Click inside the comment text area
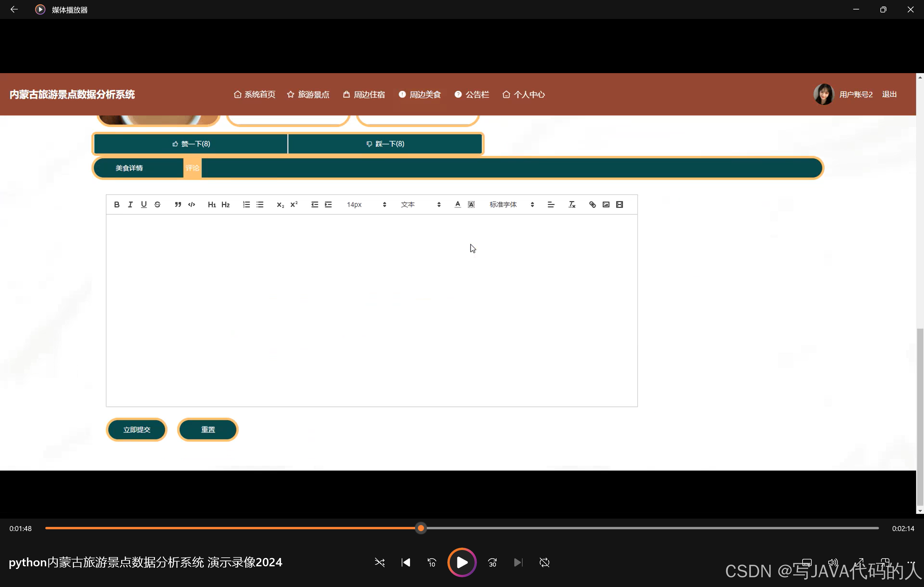Image resolution: width=924 pixels, height=587 pixels. pos(371,310)
